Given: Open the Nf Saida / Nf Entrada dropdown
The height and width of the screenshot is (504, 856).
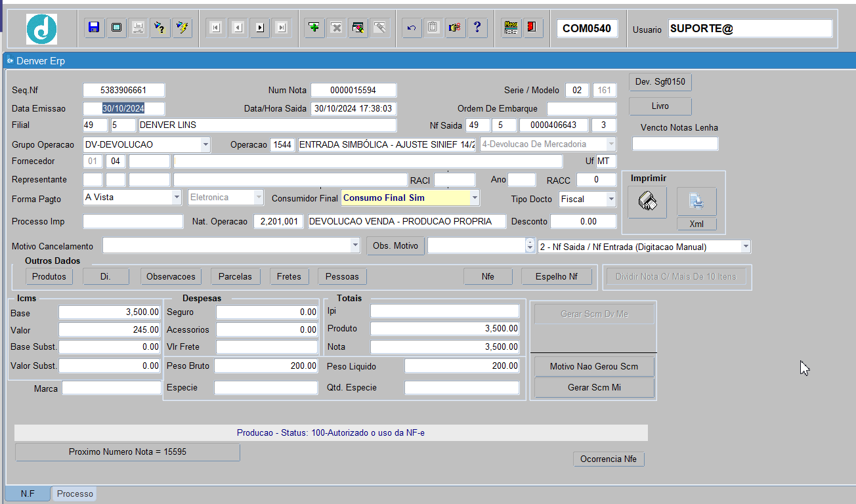Looking at the screenshot, I should point(746,247).
